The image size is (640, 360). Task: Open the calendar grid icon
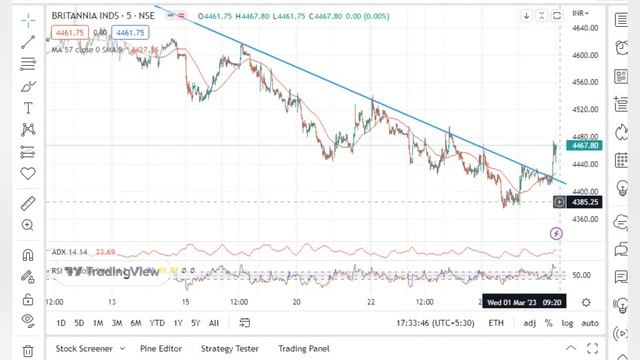pyautogui.click(x=621, y=160)
